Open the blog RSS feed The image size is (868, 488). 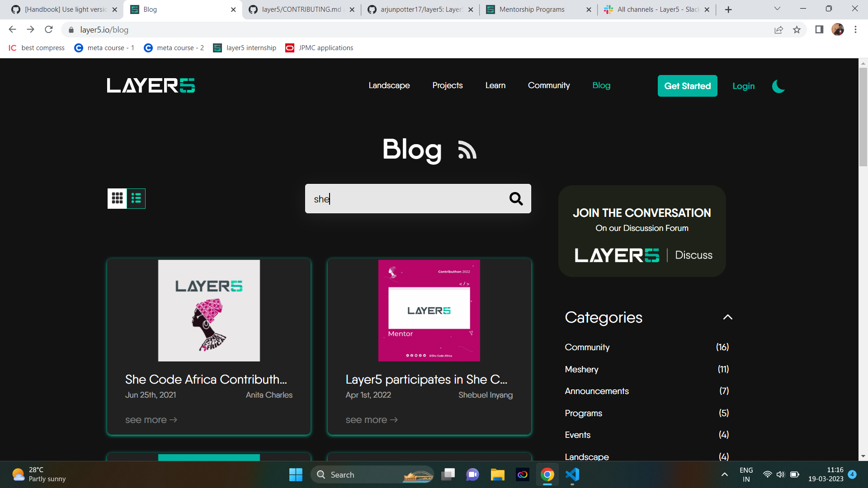tap(467, 150)
